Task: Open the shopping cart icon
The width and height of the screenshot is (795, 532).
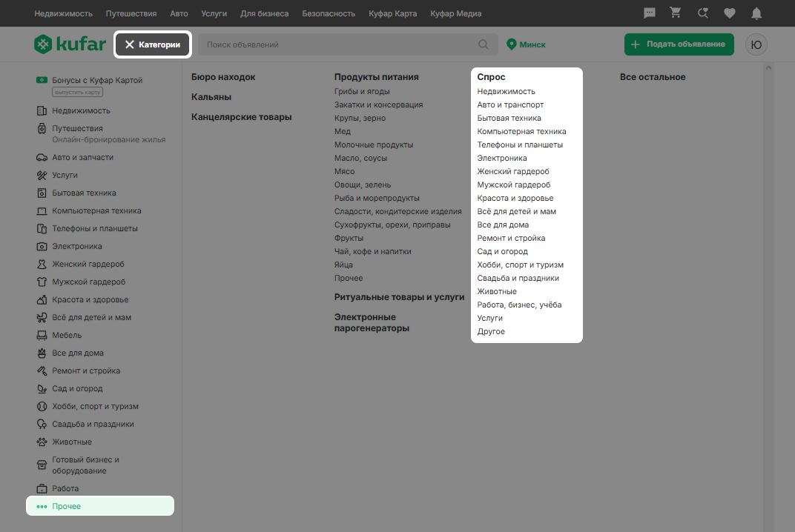Action: 676,13
